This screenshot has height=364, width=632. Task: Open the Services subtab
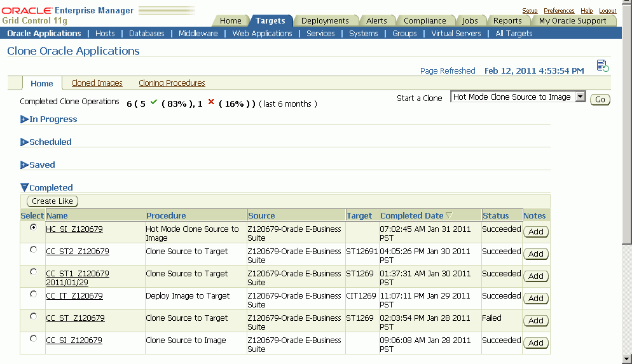pyautogui.click(x=320, y=34)
